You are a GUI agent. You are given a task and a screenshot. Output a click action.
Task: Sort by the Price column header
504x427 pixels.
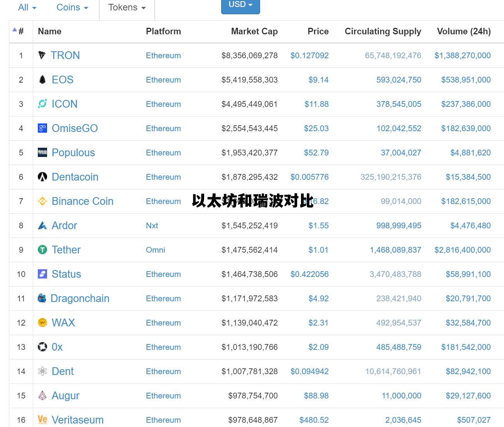318,31
